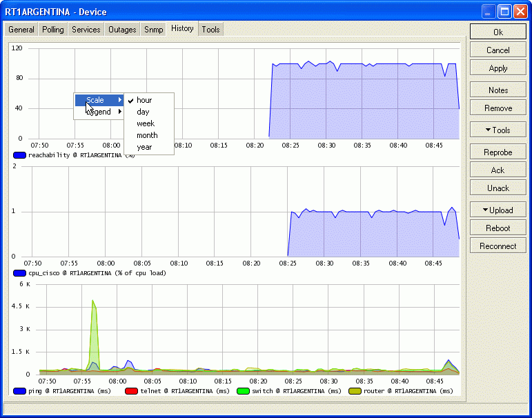The height and width of the screenshot is (418, 532).
Task: Minimize the RT1ARGENTINA Device window
Action: (x=489, y=12)
